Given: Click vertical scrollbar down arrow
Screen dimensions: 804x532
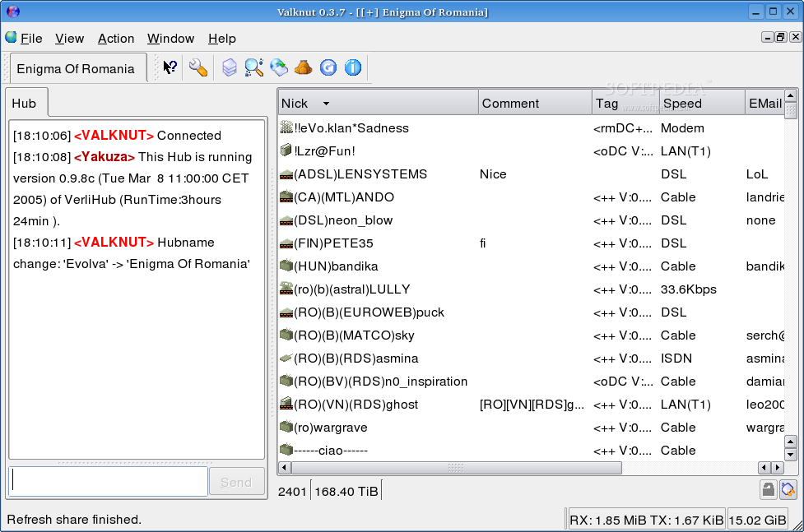Looking at the screenshot, I should [791, 454].
